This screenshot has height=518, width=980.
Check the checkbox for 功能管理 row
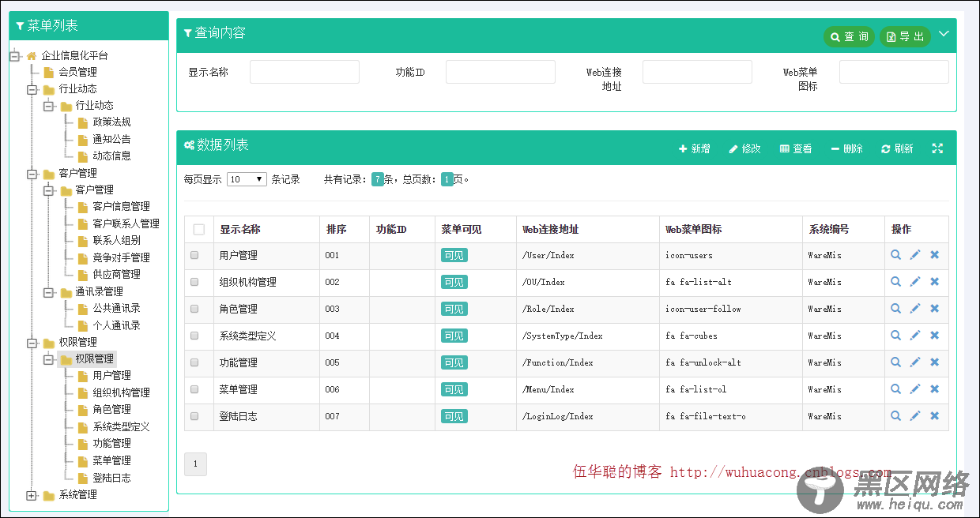[x=194, y=362]
